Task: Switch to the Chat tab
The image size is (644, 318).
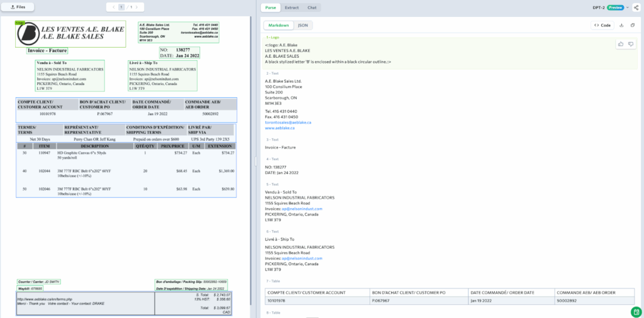Action: 312,8
